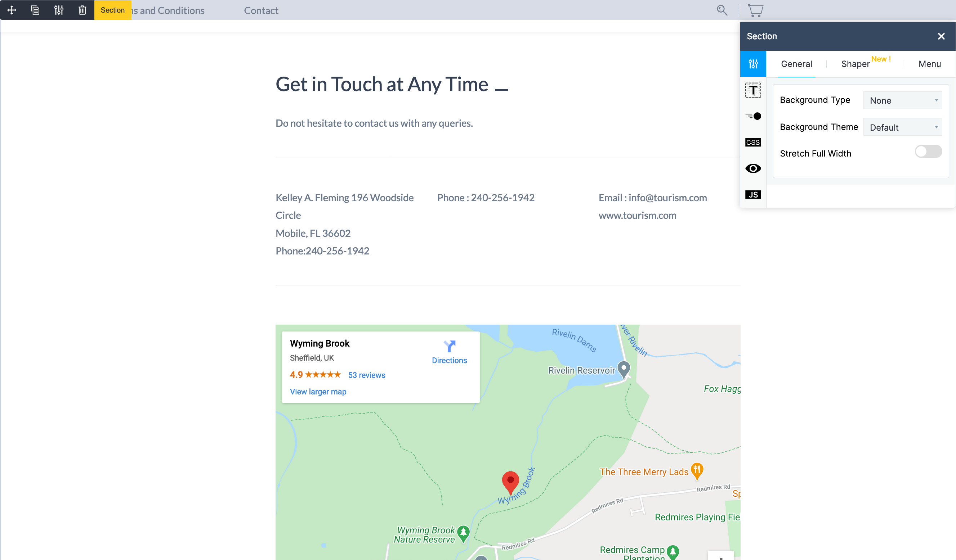Click the View larger map link
956x560 pixels.
pyautogui.click(x=318, y=392)
